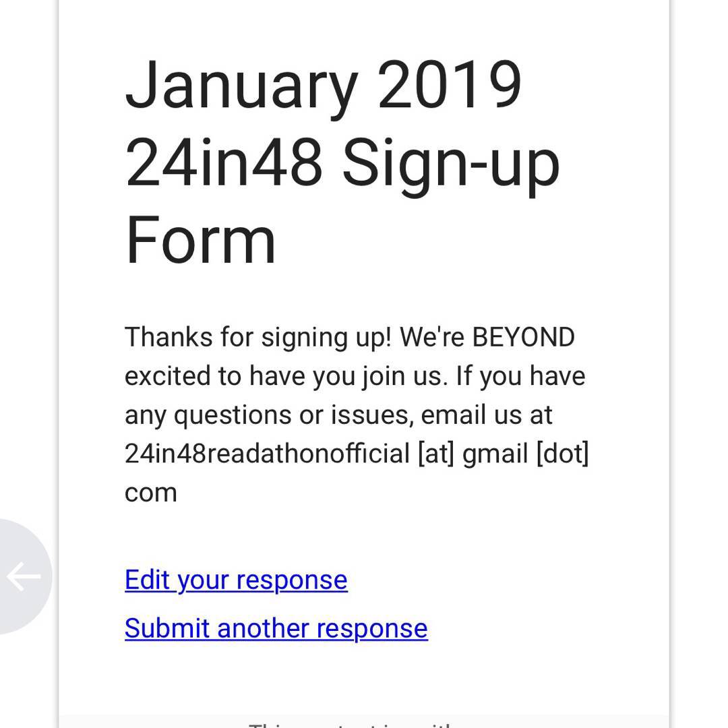Click Submit another response link

pyautogui.click(x=276, y=628)
